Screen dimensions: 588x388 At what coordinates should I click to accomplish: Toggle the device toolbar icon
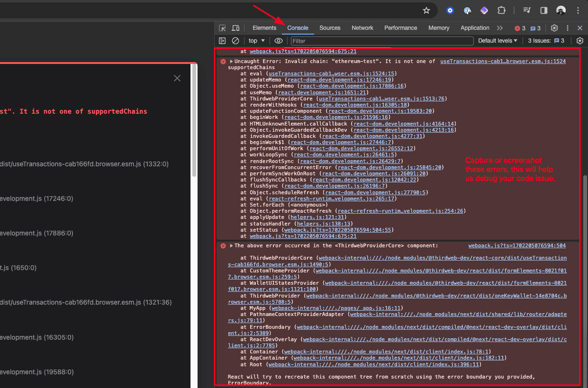pos(235,28)
